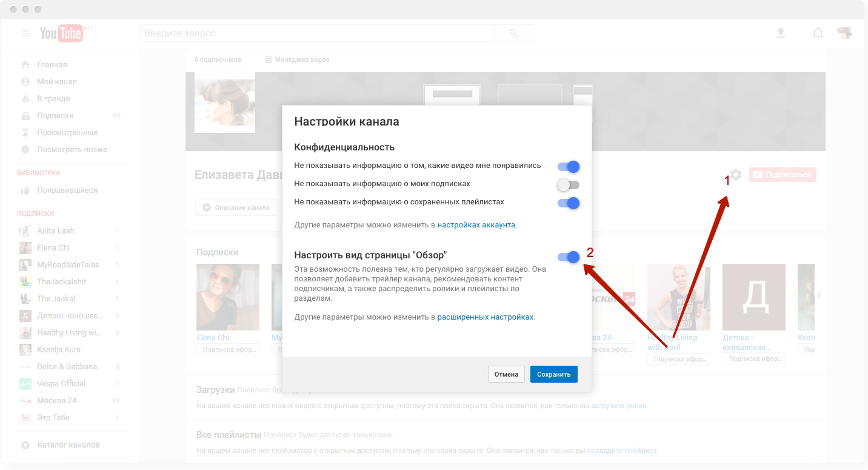Enable hiding my subscriptions information
This screenshot has width=868, height=470.
click(x=569, y=185)
